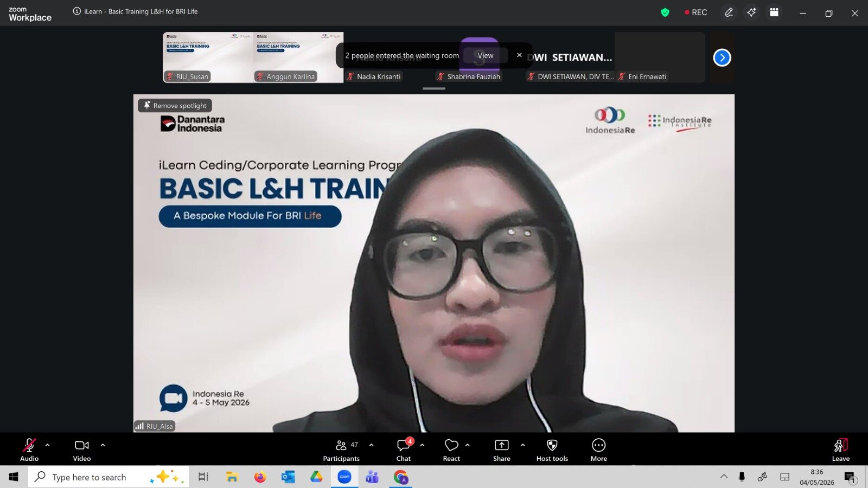Image resolution: width=868 pixels, height=488 pixels.
Task: Dismiss the waiting room notification
Action: [519, 55]
